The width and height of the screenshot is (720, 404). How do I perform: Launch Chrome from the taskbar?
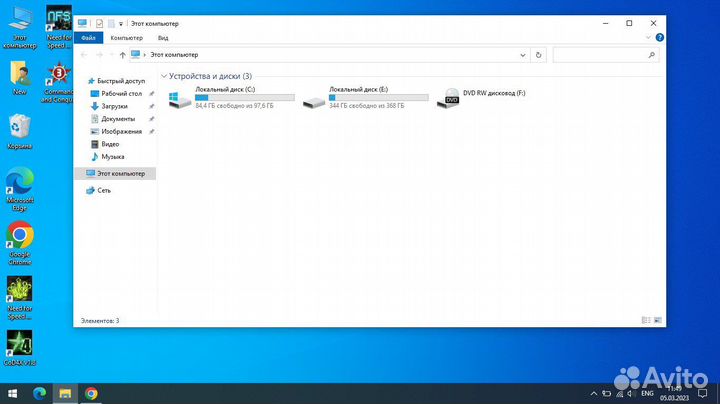pyautogui.click(x=91, y=393)
